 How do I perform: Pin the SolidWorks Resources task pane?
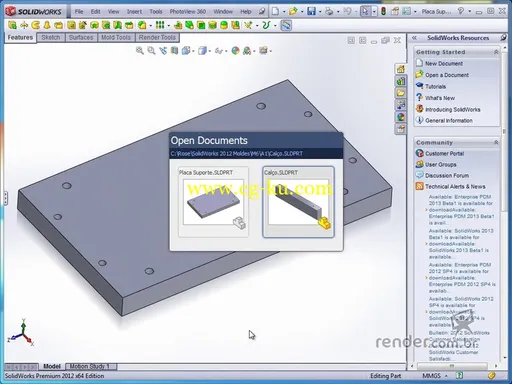coord(503,38)
